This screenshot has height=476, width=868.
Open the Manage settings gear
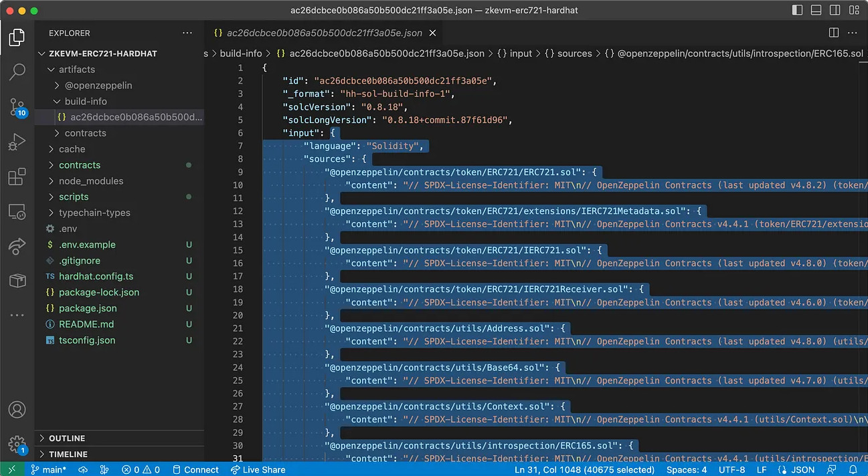tap(17, 444)
